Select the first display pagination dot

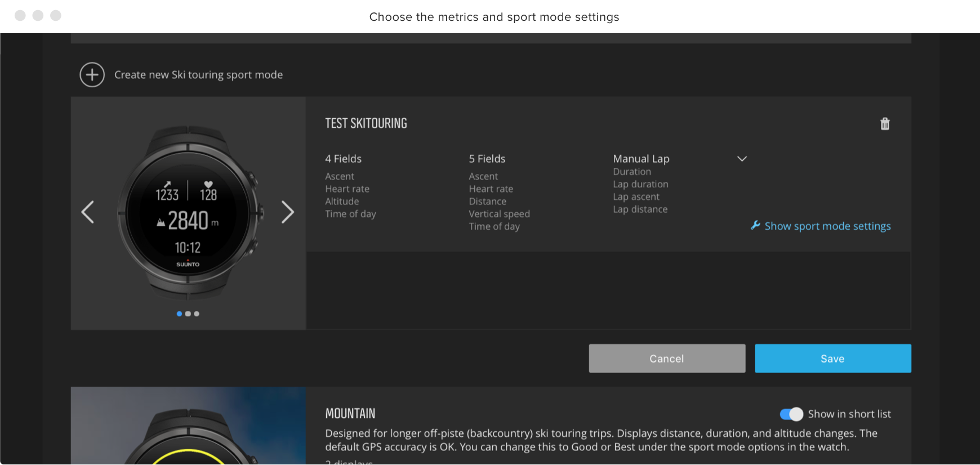click(x=179, y=314)
